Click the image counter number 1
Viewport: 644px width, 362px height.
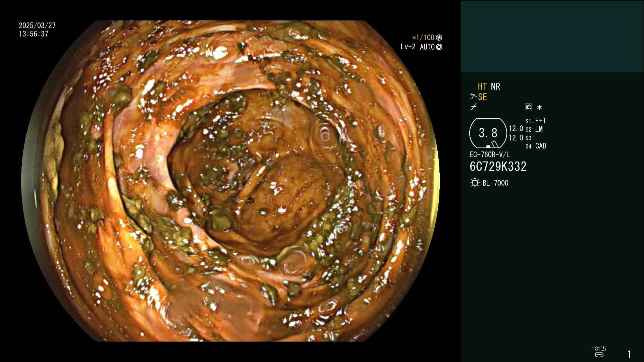click(629, 354)
